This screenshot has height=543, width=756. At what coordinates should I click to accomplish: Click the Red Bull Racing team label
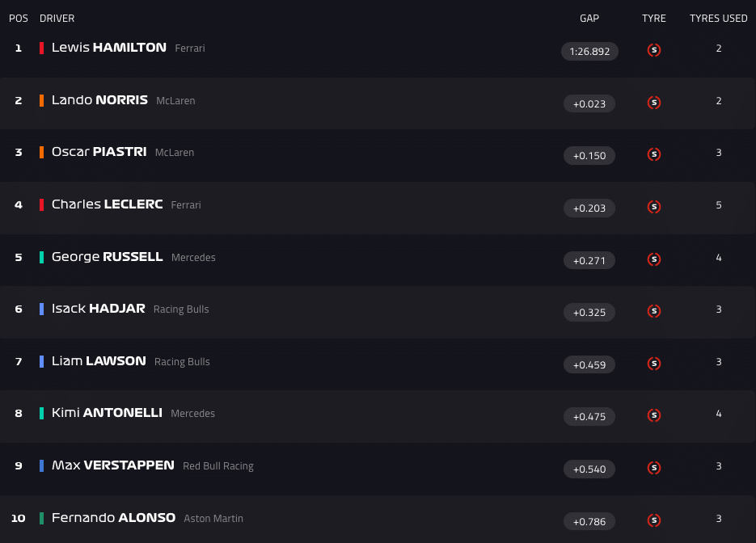point(218,466)
